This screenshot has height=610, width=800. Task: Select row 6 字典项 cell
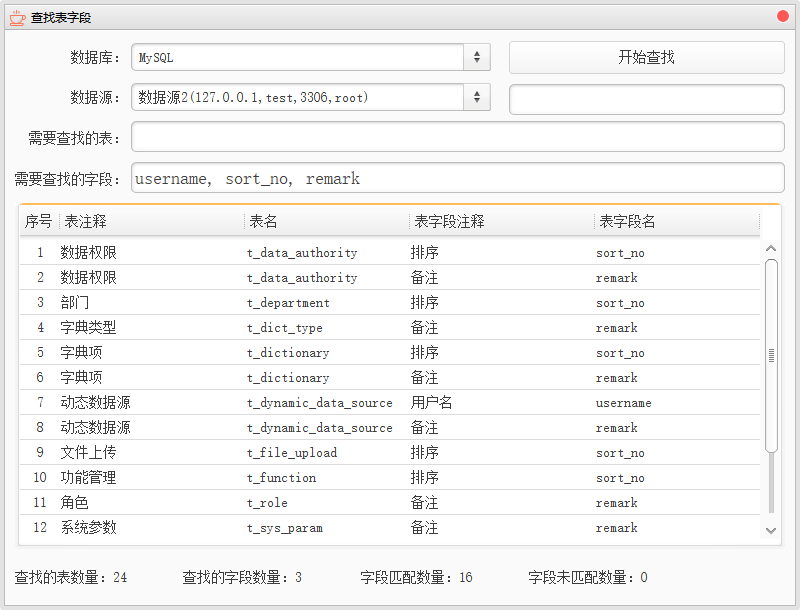81,377
